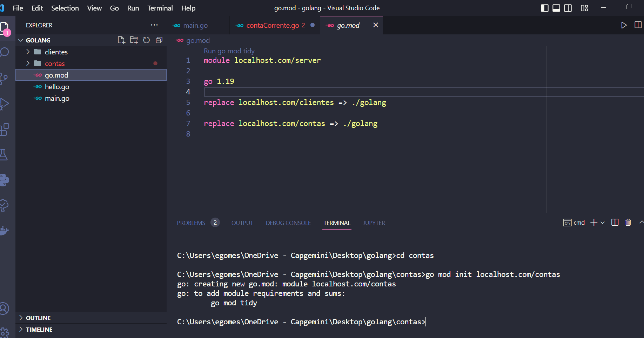This screenshot has width=644, height=338.
Task: Kill the terminal with trash icon
Action: 628,223
